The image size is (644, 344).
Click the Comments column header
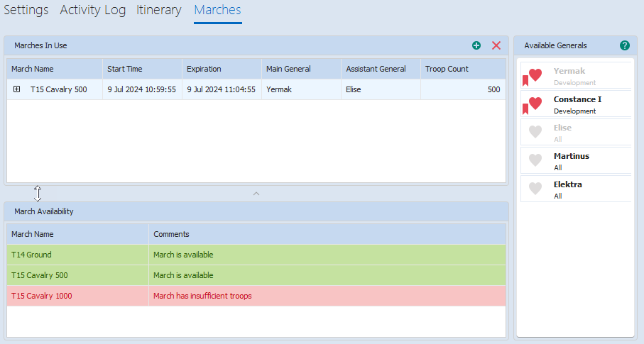coord(171,234)
